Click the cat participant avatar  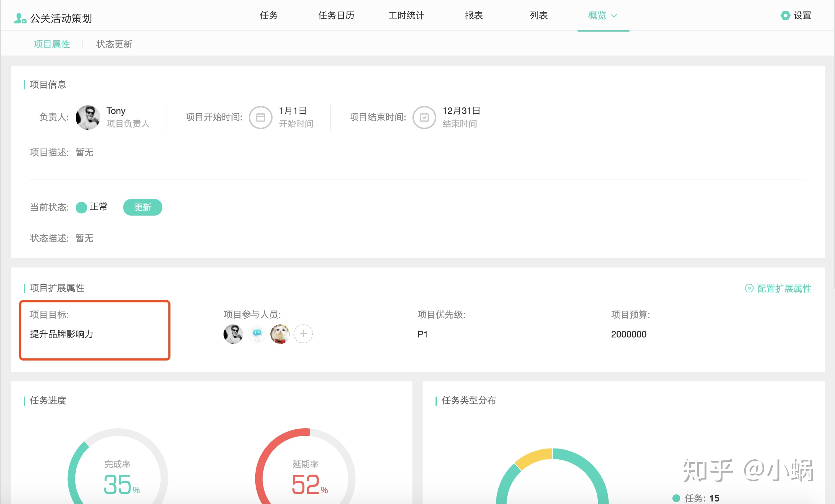coord(280,334)
